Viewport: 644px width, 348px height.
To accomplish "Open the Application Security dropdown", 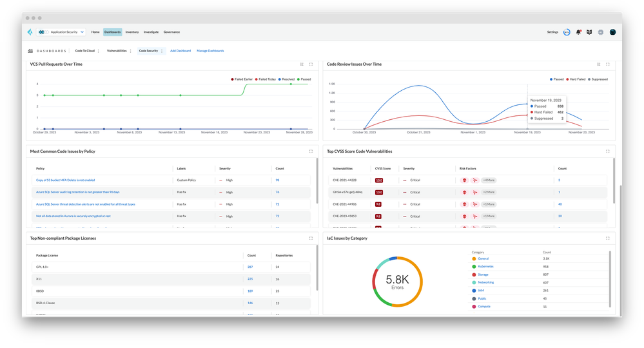I will pyautogui.click(x=64, y=32).
